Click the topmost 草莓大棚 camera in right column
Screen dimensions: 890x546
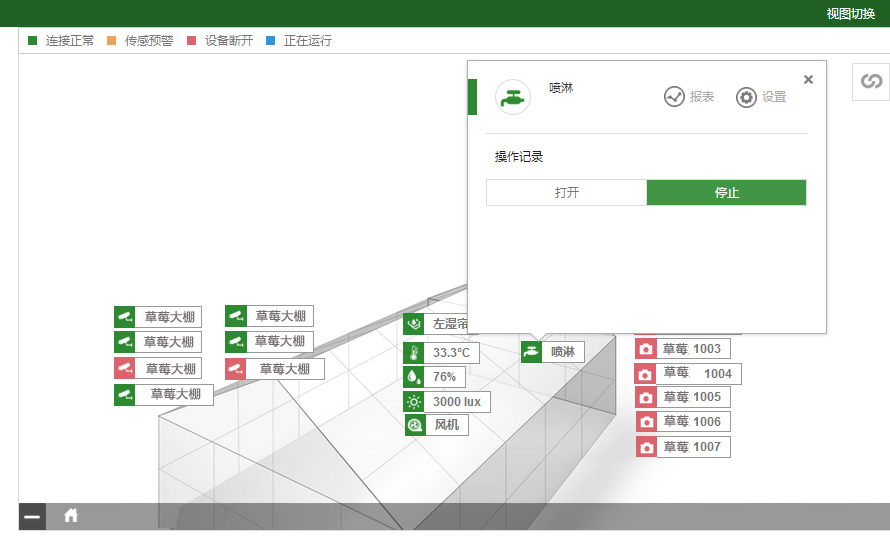click(x=269, y=316)
